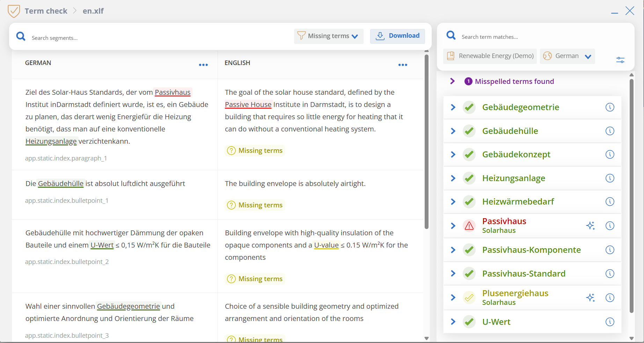
Task: Click yellow checkmark status beside Plusenergiehaus
Action: click(469, 298)
